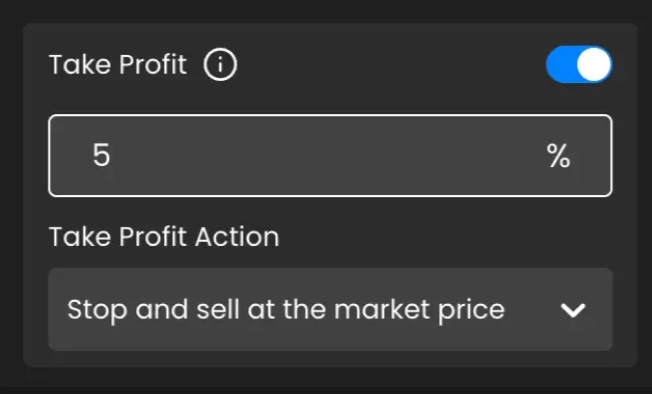Click the percent symbol in the input

(558, 156)
